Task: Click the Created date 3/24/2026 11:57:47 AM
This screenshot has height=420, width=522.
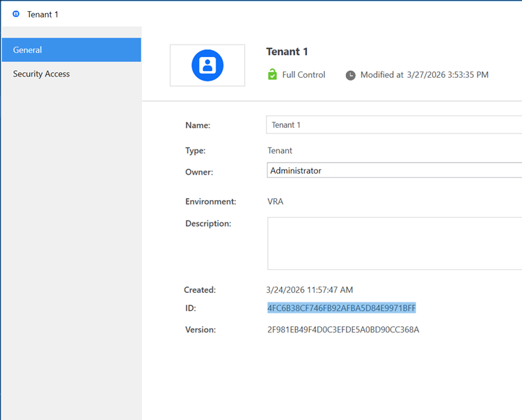Action: [x=310, y=290]
